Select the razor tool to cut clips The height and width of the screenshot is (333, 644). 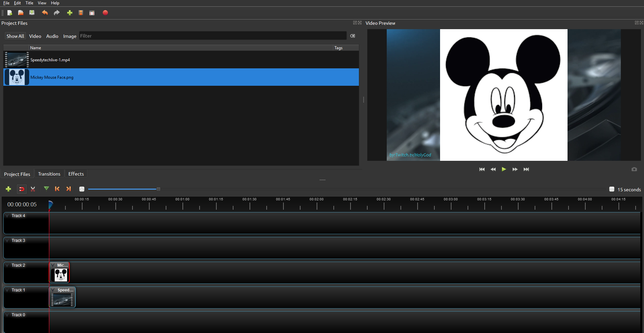point(33,189)
